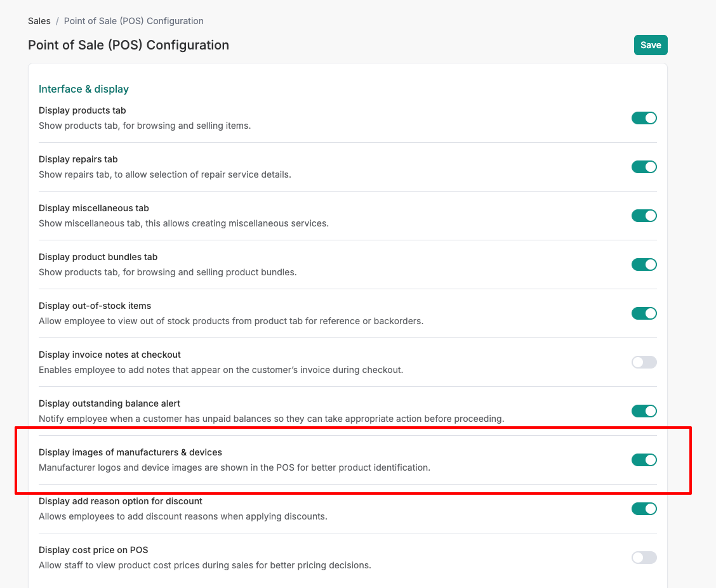Enable Display invoice notes at checkout
The height and width of the screenshot is (588, 716).
(644, 362)
